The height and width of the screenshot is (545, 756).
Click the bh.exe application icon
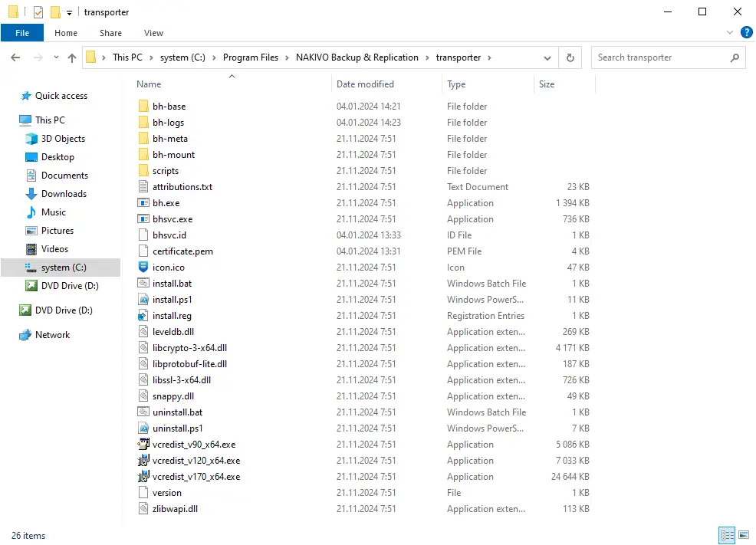[143, 203]
